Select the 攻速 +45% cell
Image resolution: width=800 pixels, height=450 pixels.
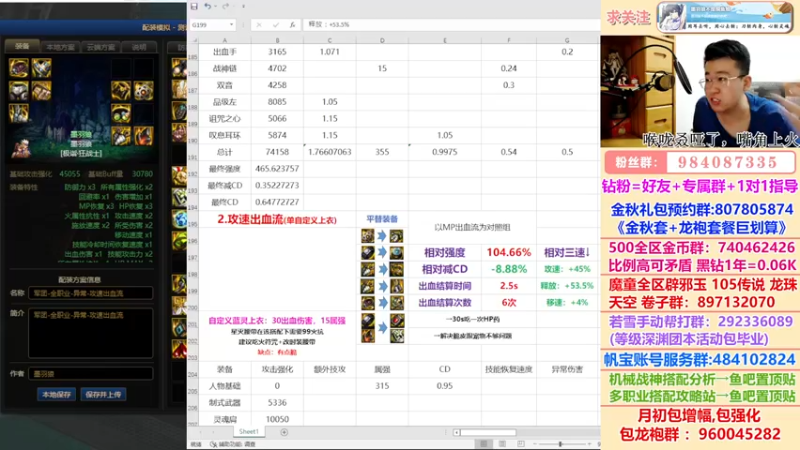pyautogui.click(x=567, y=269)
